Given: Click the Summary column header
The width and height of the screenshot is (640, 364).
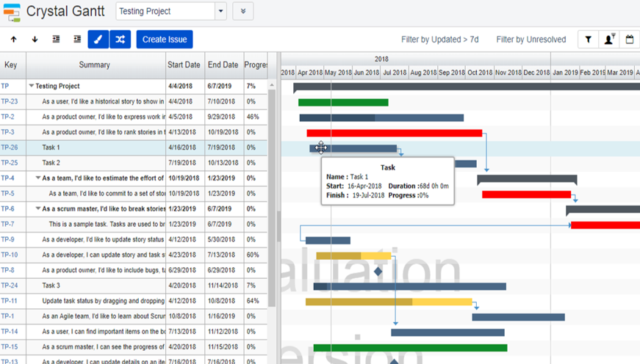Looking at the screenshot, I should [94, 65].
